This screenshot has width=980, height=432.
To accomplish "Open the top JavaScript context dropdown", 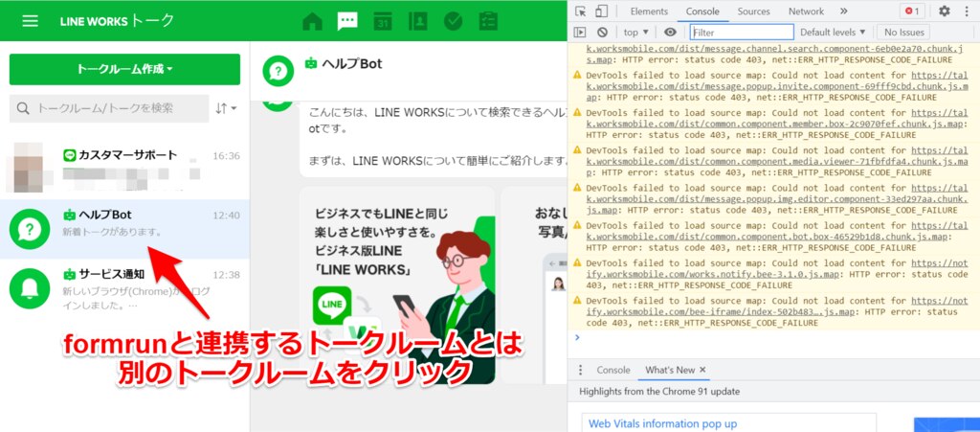I will click(x=636, y=32).
